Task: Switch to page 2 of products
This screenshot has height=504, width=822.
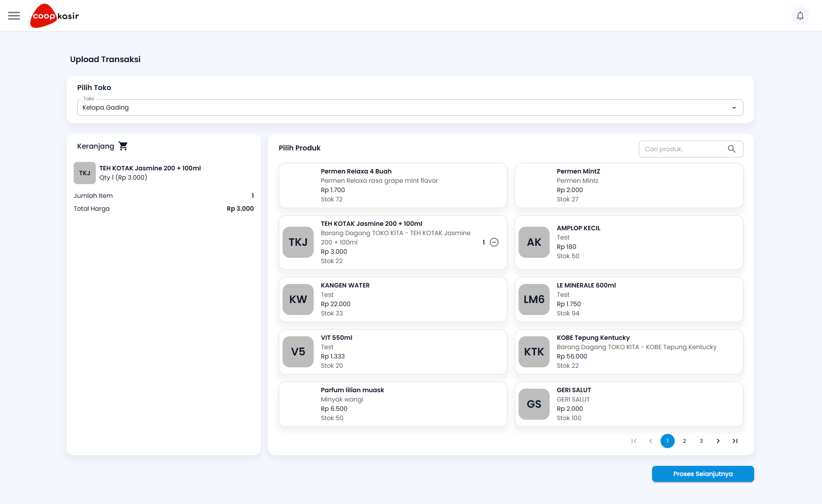Action: point(684,441)
